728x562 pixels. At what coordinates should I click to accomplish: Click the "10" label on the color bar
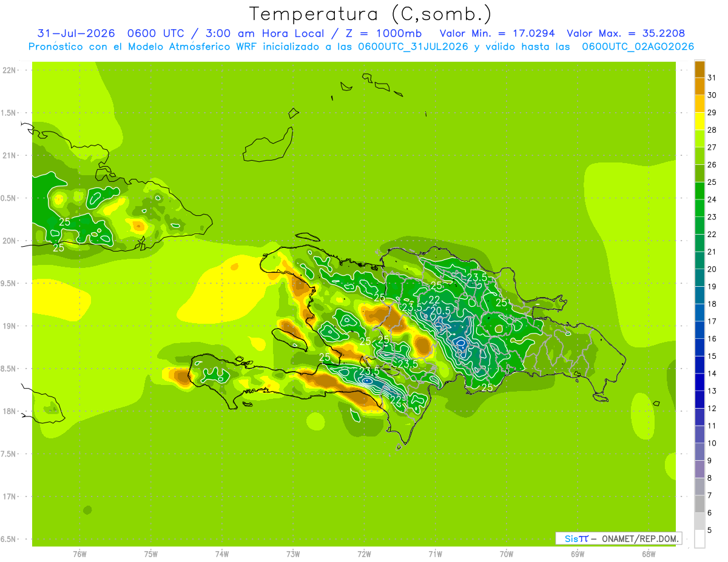pyautogui.click(x=712, y=443)
